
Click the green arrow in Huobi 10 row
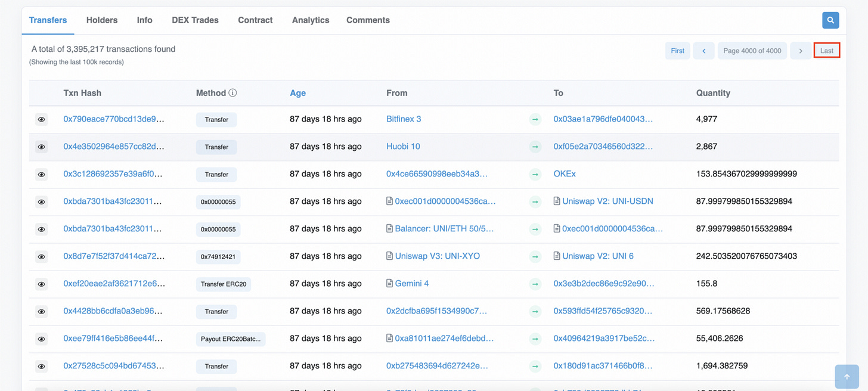535,147
